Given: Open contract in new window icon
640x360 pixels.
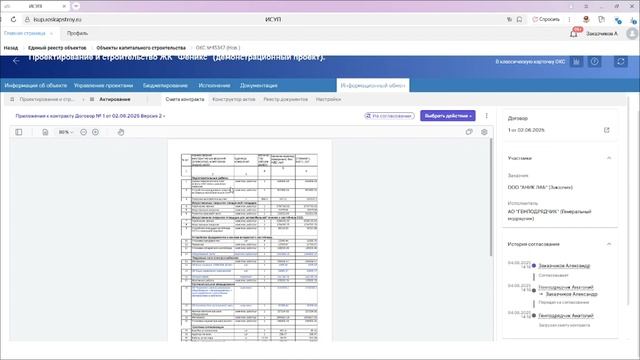Looking at the screenshot, I should coord(607,130).
